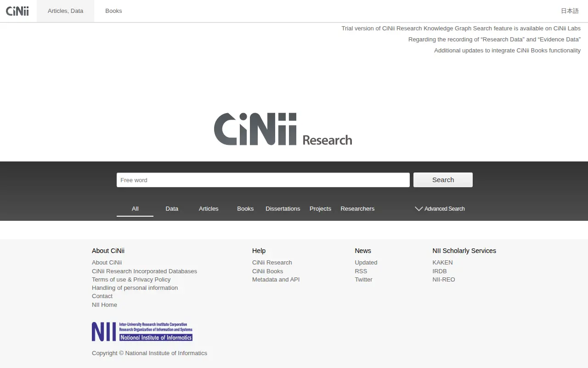Screen dimensions: 588x368
Task: Click the National Institute of Informatics logo
Action: tap(142, 332)
